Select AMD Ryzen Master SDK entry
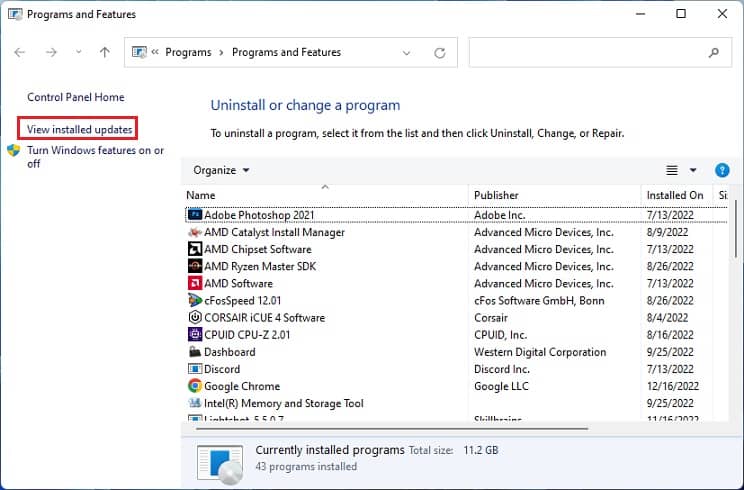744x490 pixels. click(260, 267)
